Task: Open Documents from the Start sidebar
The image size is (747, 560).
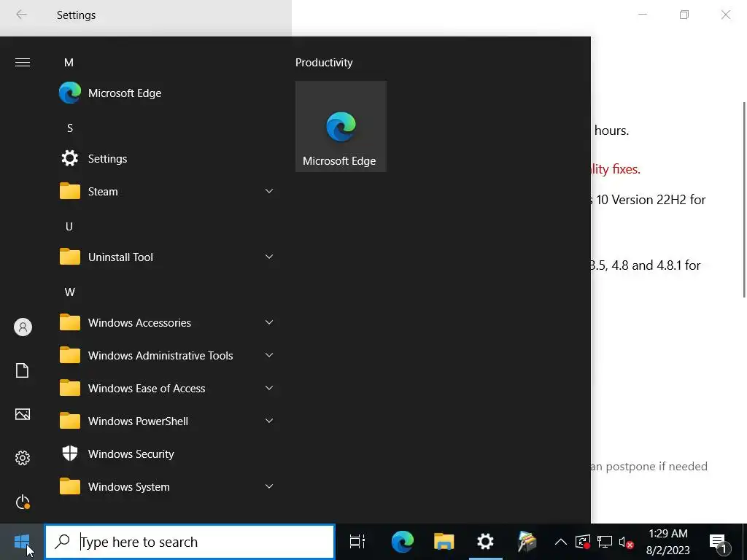Action: click(23, 370)
